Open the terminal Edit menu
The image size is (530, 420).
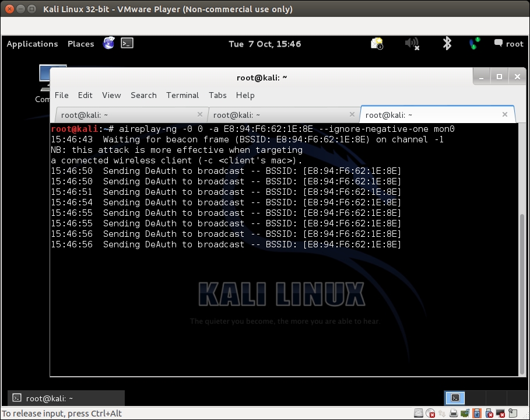coord(85,95)
